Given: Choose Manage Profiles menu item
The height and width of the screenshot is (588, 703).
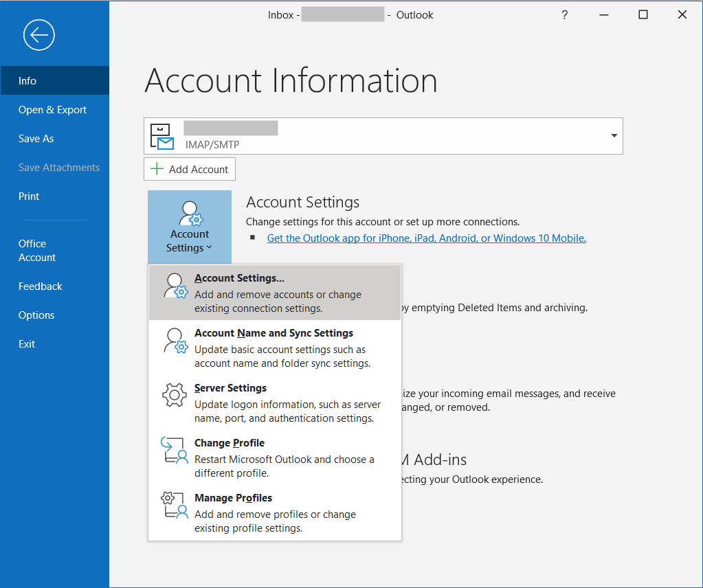Looking at the screenshot, I should coord(275,512).
